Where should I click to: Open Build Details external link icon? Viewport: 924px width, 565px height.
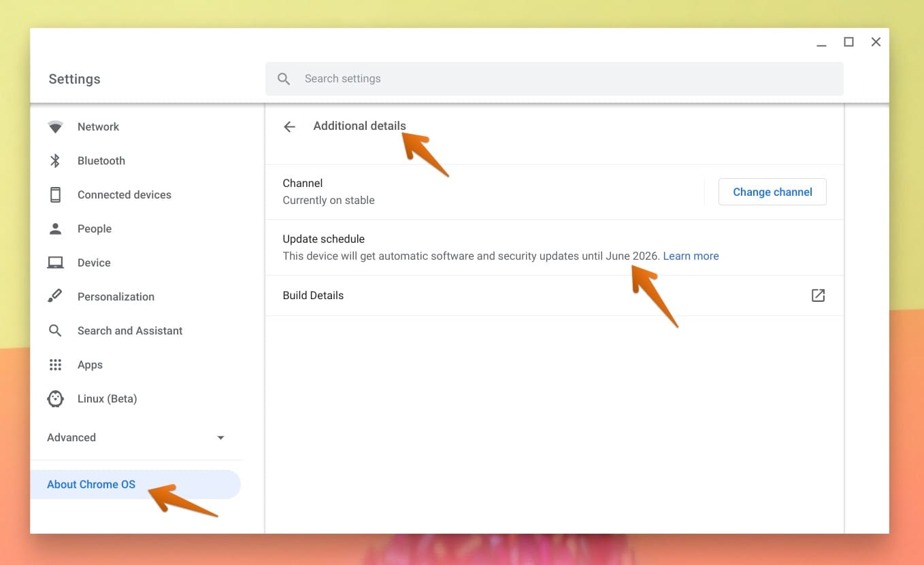tap(818, 295)
